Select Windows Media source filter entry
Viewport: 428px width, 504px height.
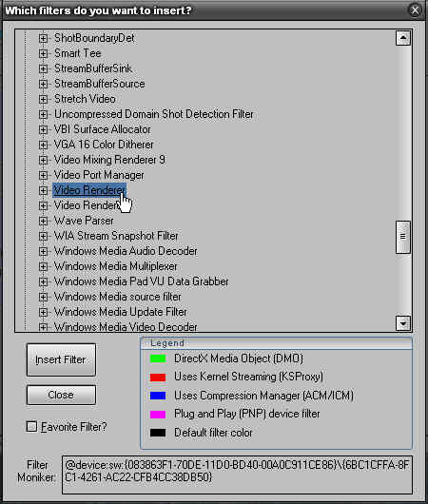[117, 297]
